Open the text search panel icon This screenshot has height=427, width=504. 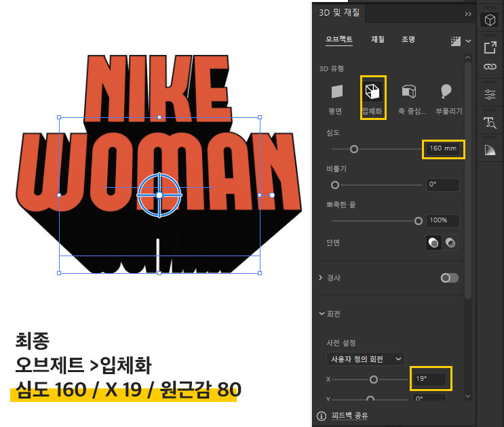[490, 122]
